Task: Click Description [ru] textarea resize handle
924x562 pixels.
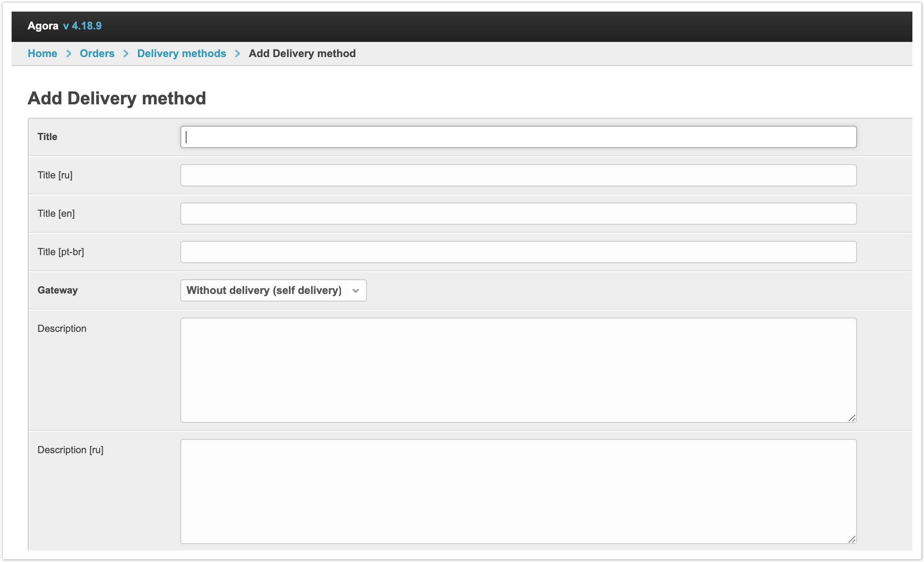Action: 852,539
